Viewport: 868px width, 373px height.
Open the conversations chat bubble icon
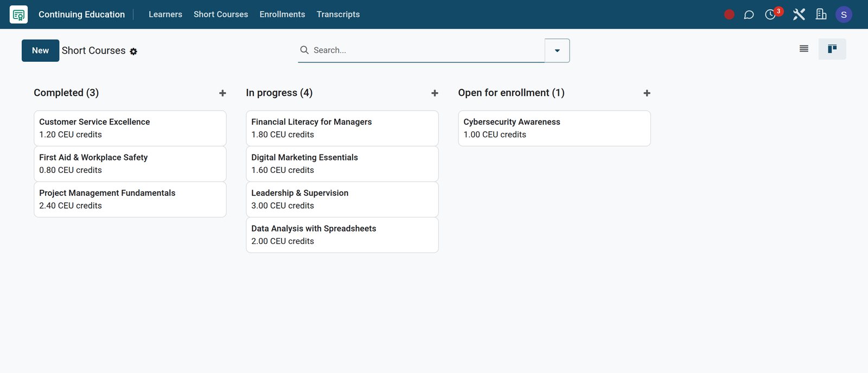749,15
